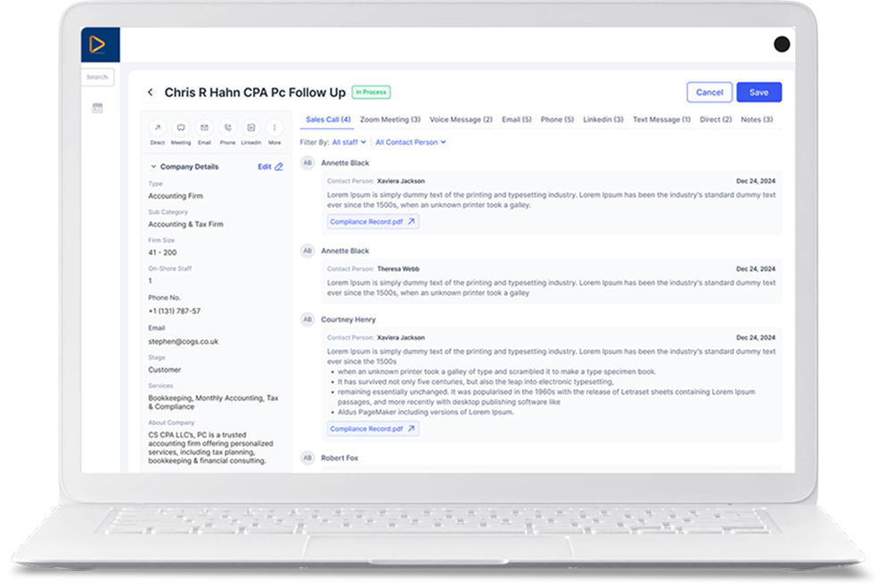Open Compliance Record.pdf under Courtney Henry
884x588 pixels.
tap(372, 429)
